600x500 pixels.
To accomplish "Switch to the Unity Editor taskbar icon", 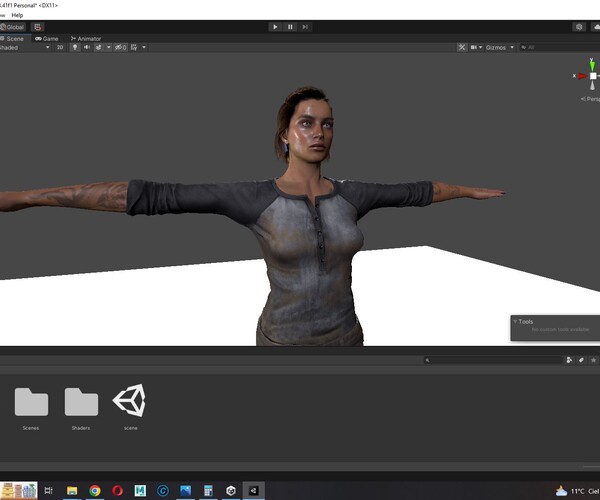I will pos(253,490).
